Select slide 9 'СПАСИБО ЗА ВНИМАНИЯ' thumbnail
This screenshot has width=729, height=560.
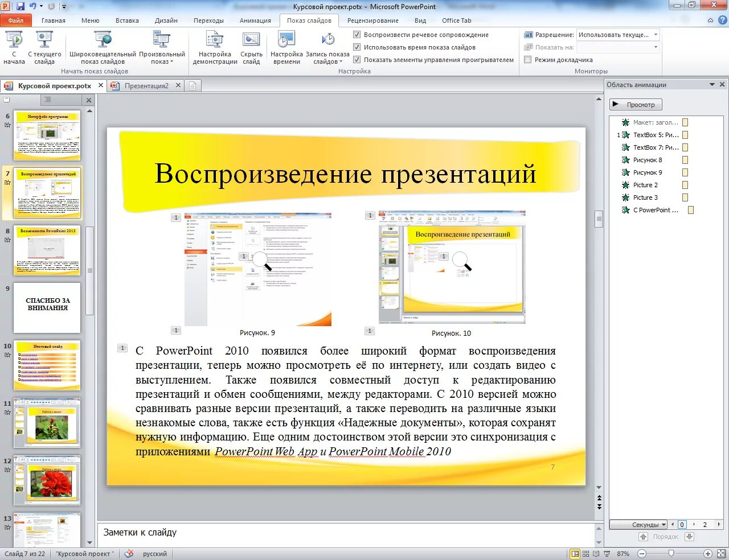47,308
